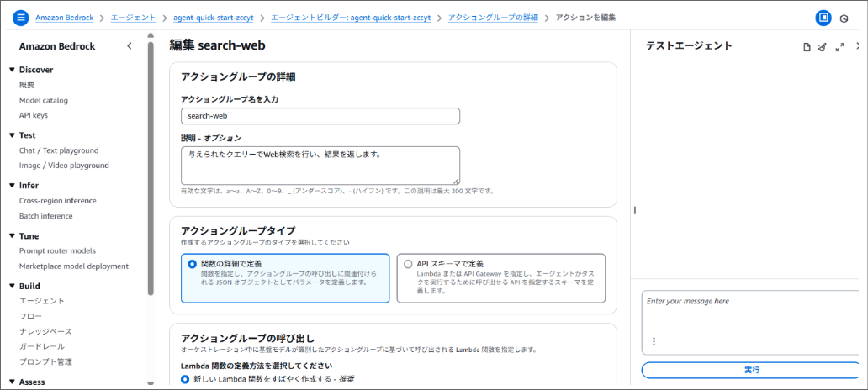Follow the agent-quick-start-zccyt breadcrumb link

pyautogui.click(x=213, y=18)
